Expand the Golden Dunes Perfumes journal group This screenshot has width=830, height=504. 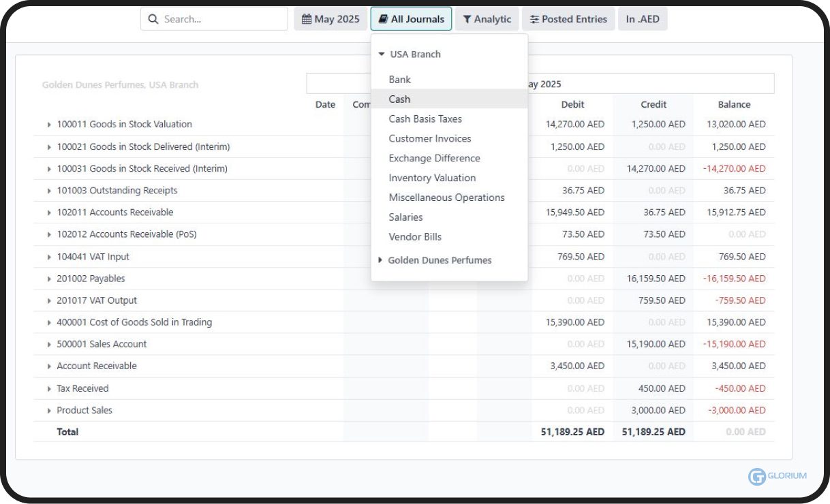click(x=380, y=260)
